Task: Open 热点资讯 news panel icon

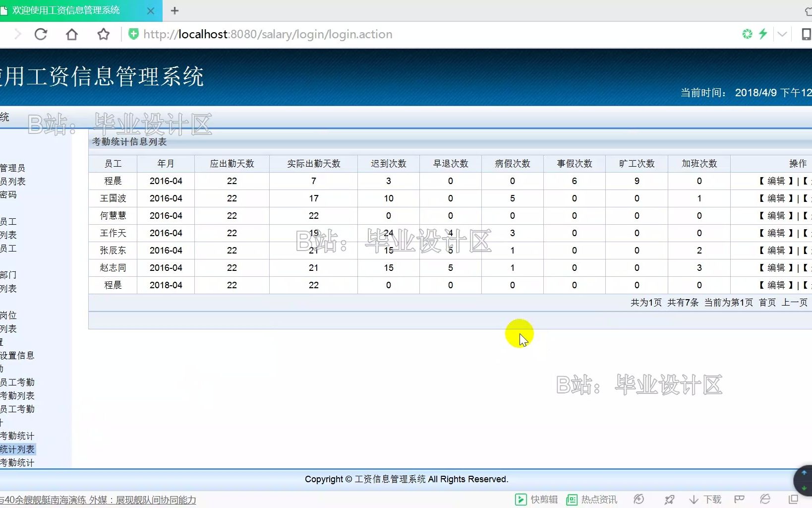Action: click(x=592, y=500)
